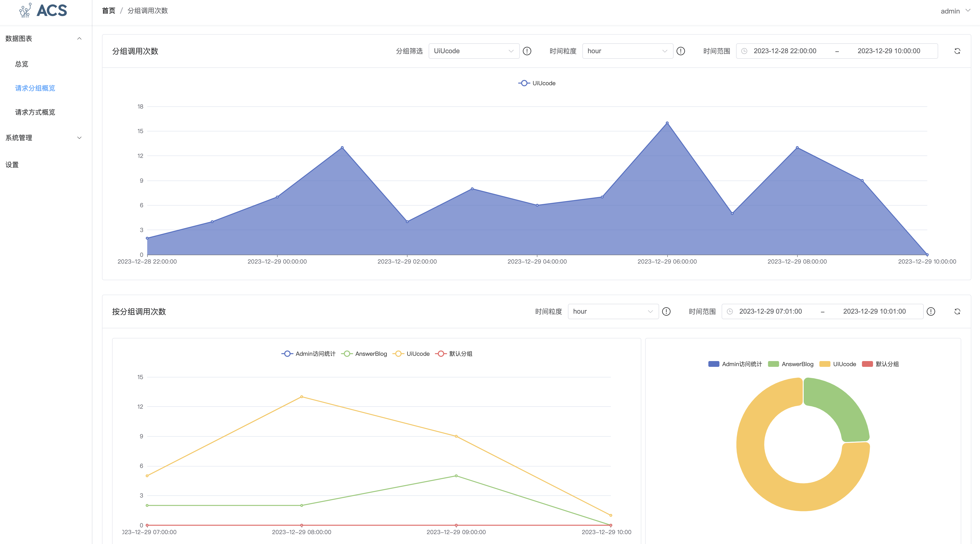Viewport: 980px width, 544px height.
Task: Edit end time 2023-12-29 10:00:00
Action: (x=889, y=51)
